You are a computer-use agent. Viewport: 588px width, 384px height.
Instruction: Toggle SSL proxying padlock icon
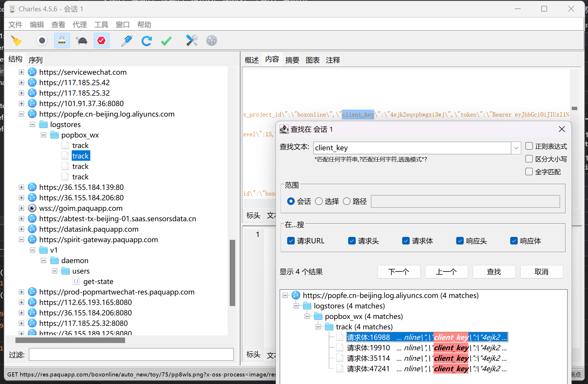[62, 40]
